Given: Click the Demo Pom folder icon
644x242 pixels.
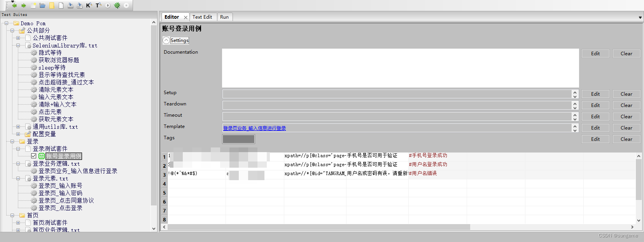Looking at the screenshot, I should coord(16,23).
